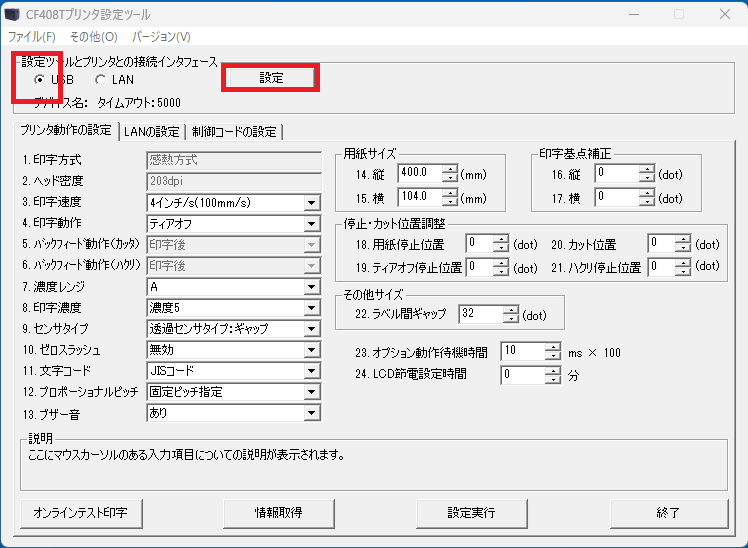Decrease the 15. 横 paper width value

[450, 201]
